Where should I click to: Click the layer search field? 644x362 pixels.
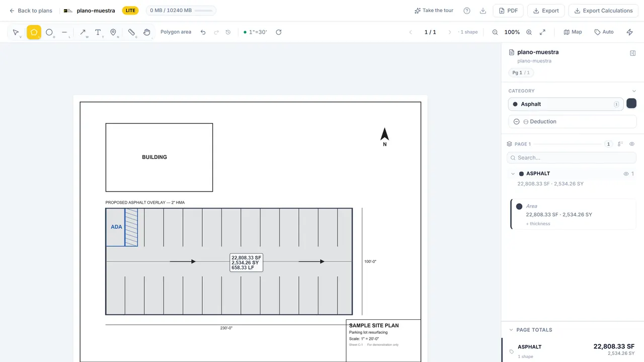pyautogui.click(x=572, y=158)
